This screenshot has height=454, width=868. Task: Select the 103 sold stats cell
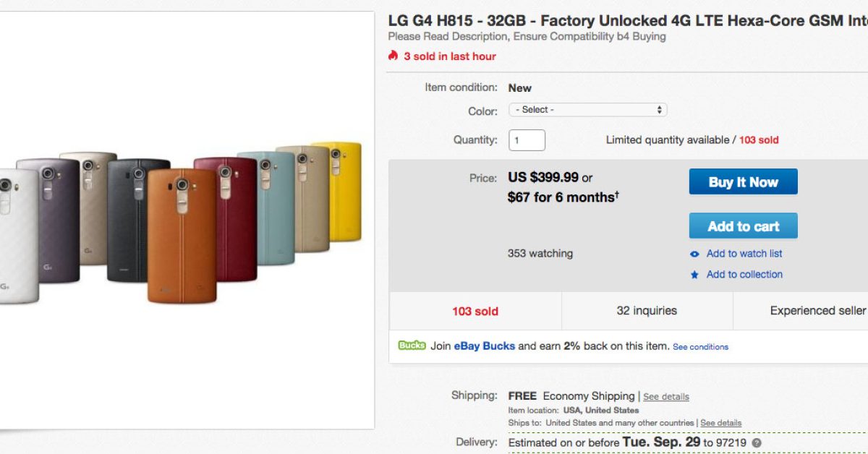pos(475,312)
